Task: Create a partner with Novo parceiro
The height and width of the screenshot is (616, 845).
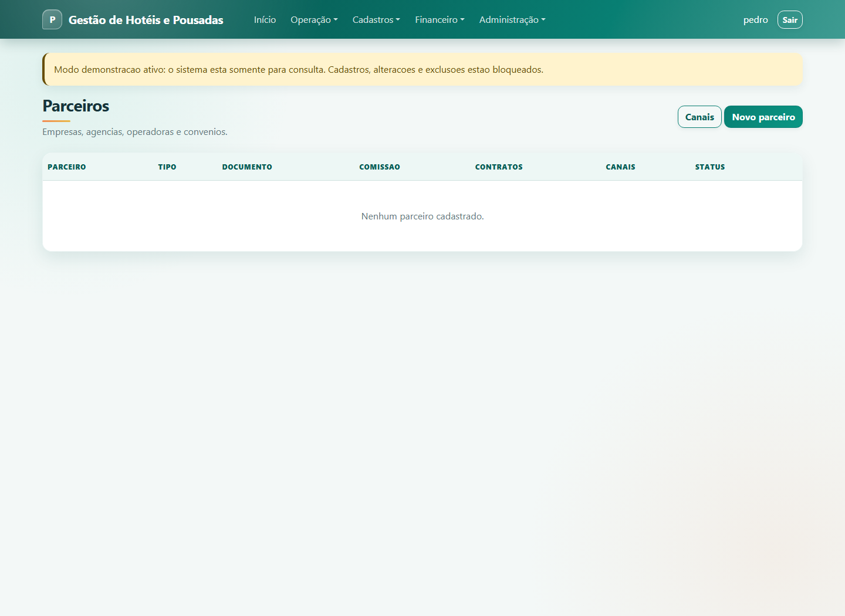Action: coord(763,117)
